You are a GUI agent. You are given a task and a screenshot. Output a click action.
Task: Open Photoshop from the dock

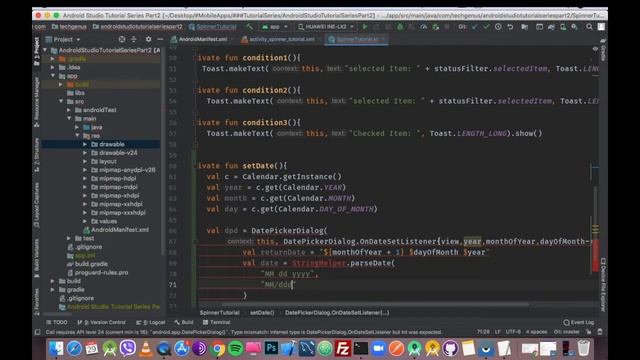[271, 349]
